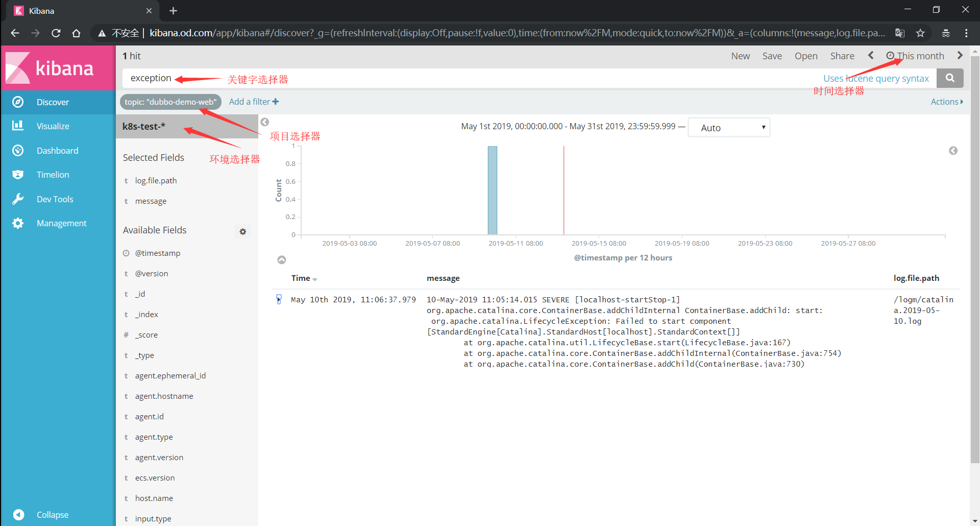Open the browser home page
This screenshot has height=526, width=980.
77,33
